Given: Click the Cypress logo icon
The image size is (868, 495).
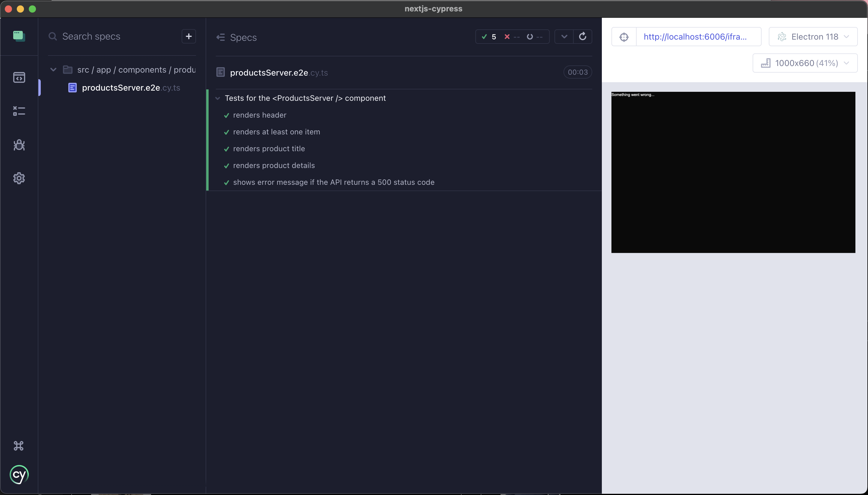Looking at the screenshot, I should click(19, 475).
